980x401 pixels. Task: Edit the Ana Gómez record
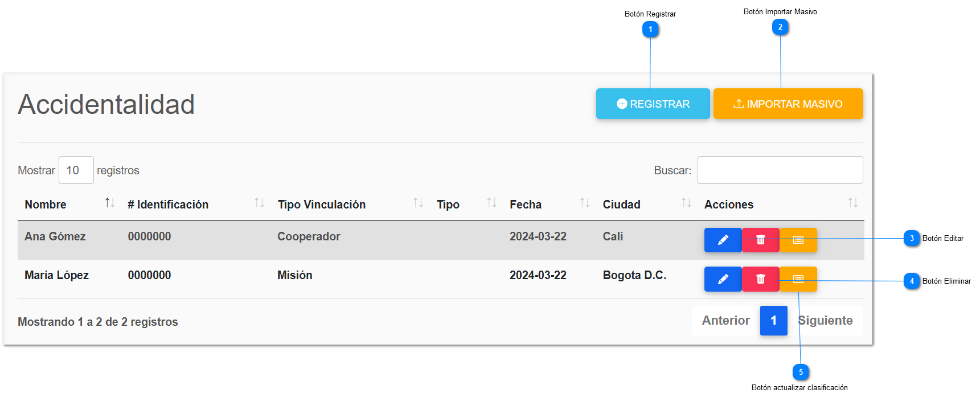pyautogui.click(x=723, y=240)
